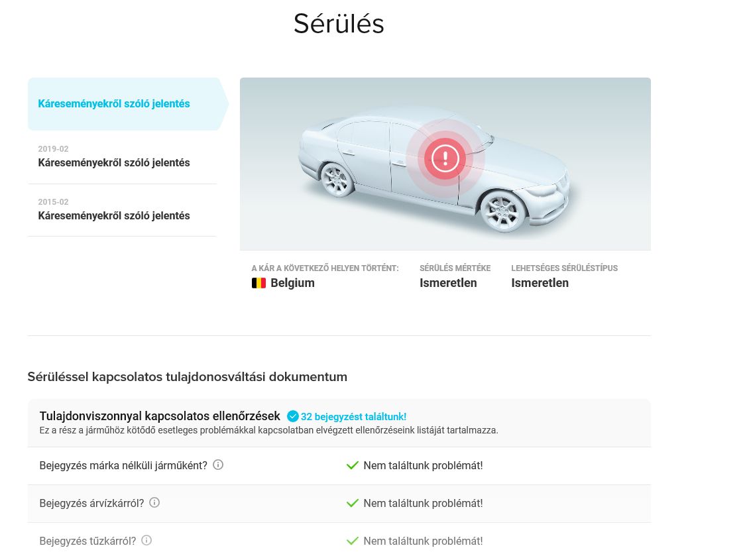Screen dimensions: 747x560
Task: Click the "Belgium" country label
Action: [x=292, y=283]
